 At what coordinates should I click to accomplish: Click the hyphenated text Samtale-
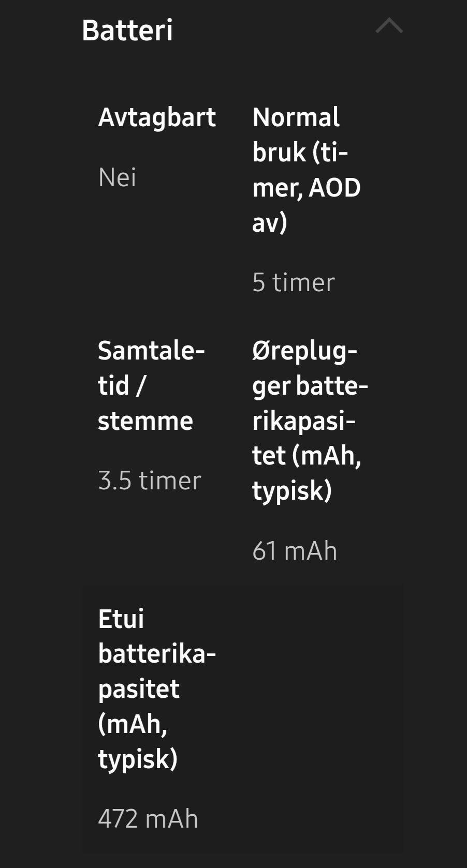coord(151,351)
